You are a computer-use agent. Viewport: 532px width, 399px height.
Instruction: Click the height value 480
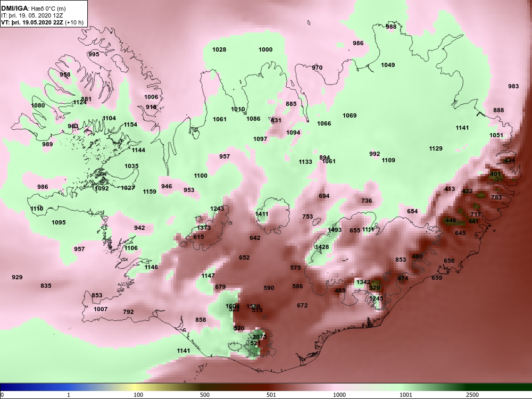click(x=417, y=256)
